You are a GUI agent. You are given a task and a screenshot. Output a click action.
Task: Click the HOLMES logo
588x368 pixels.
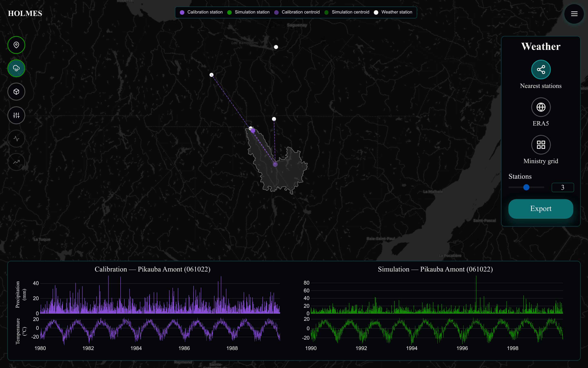(25, 13)
